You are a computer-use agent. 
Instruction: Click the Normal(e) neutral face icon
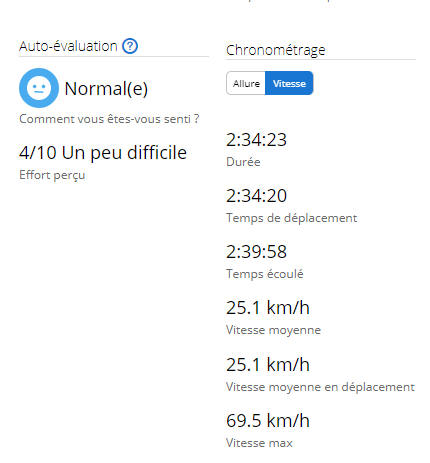39,88
